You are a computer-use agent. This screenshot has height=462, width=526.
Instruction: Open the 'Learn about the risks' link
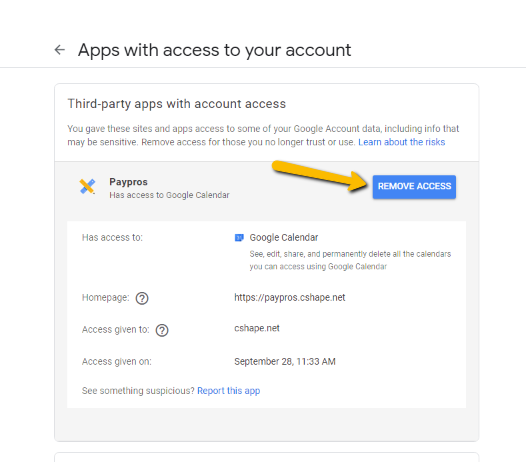402,142
